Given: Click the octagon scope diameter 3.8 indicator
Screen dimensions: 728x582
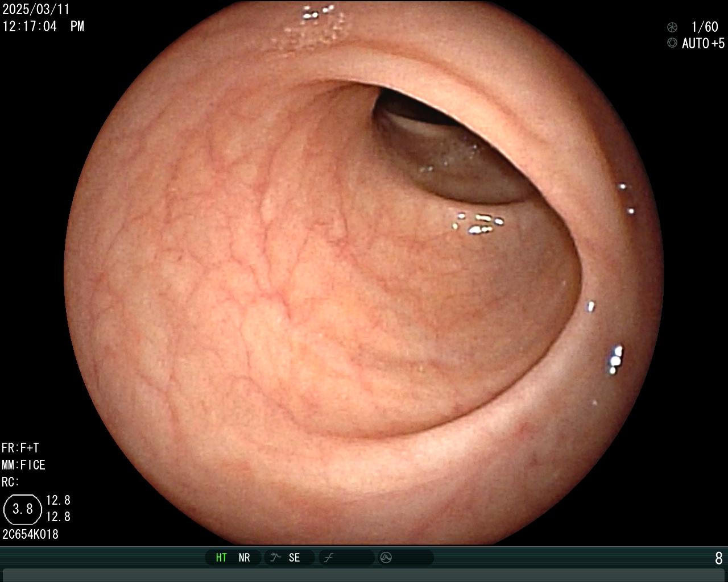Looking at the screenshot, I should (23, 509).
